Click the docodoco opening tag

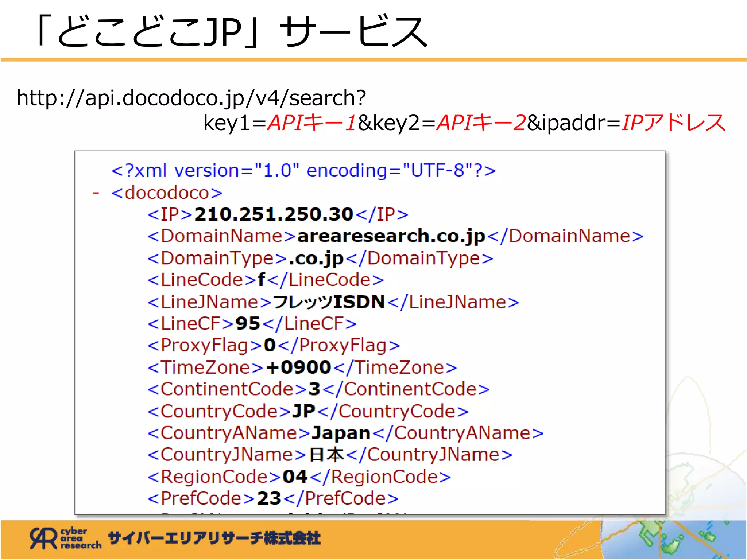tap(167, 192)
